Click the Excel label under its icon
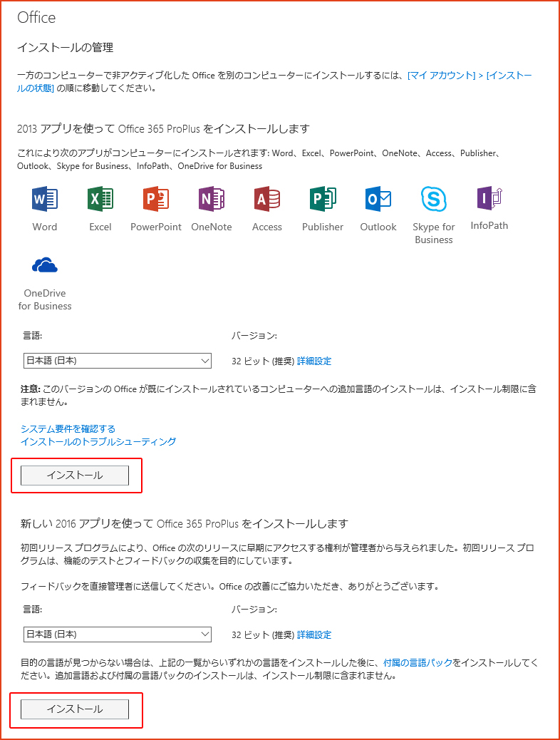The height and width of the screenshot is (740, 560). click(x=100, y=227)
